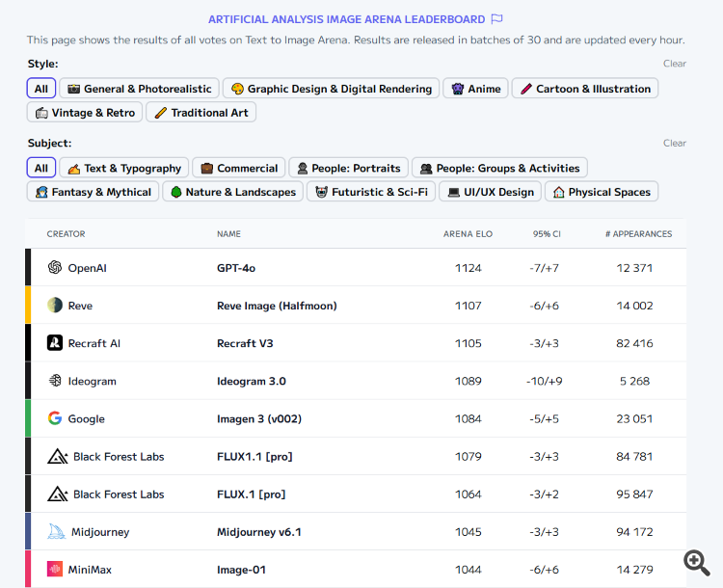Click the MiniMax logo icon
Image resolution: width=723 pixels, height=588 pixels.
(x=55, y=569)
